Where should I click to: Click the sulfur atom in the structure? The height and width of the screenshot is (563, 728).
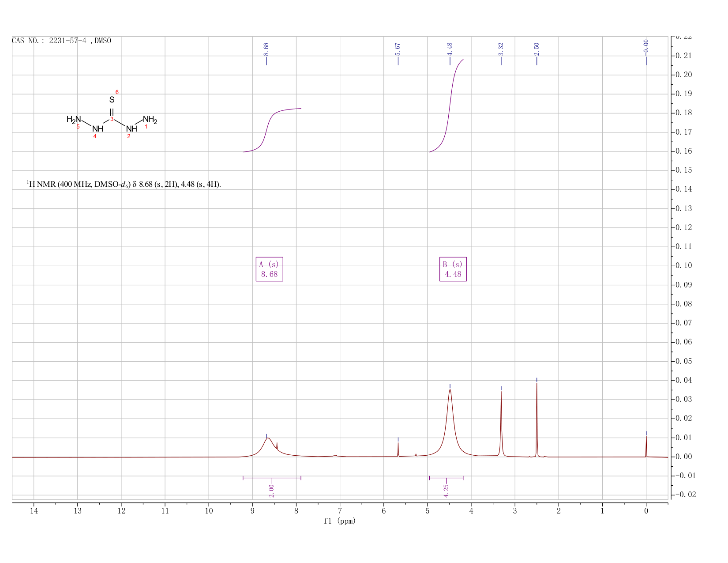click(112, 100)
